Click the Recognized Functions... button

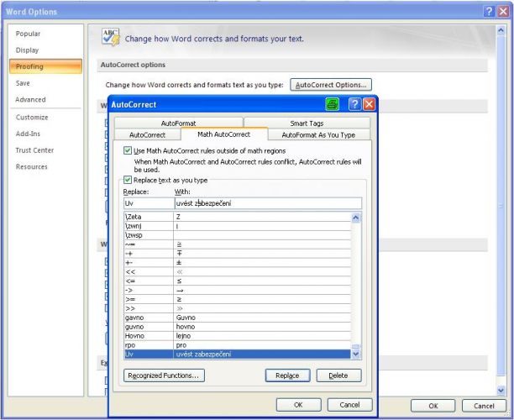(x=164, y=375)
